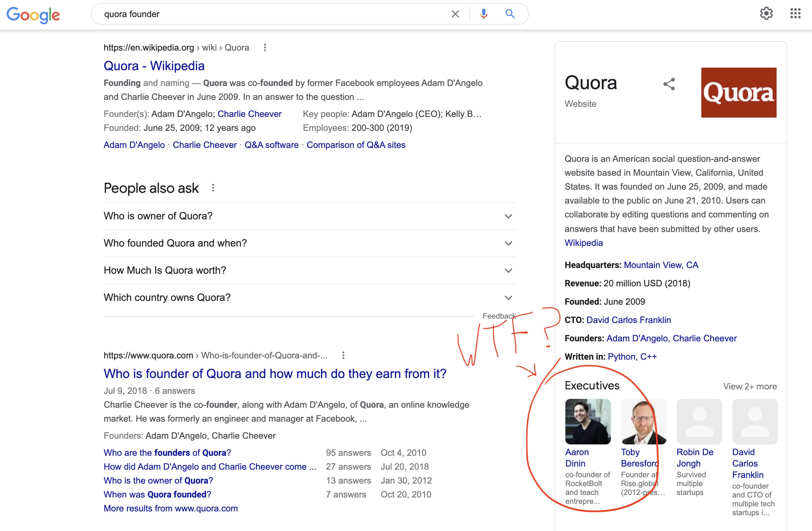Screen dimensions: 812x531
Task: Click the www.quora.com result URL breadcrumb
Action: tap(216, 355)
